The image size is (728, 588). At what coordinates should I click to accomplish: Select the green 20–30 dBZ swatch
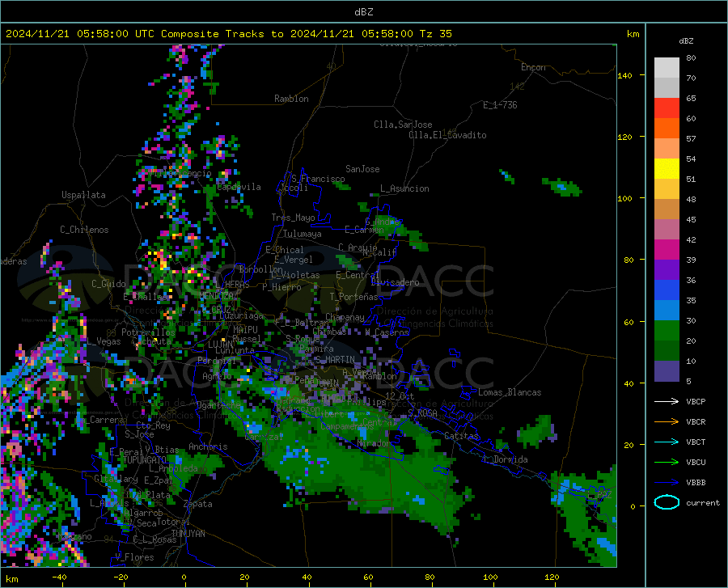point(667,331)
